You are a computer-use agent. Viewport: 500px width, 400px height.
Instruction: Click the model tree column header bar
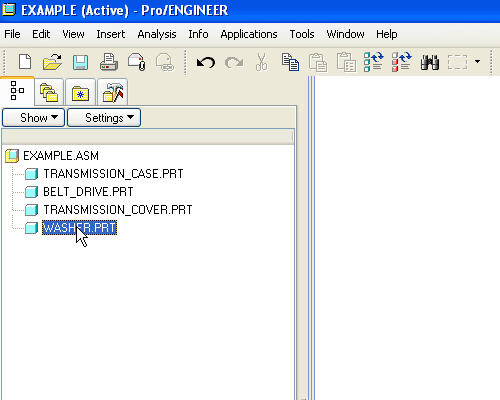pos(147,137)
